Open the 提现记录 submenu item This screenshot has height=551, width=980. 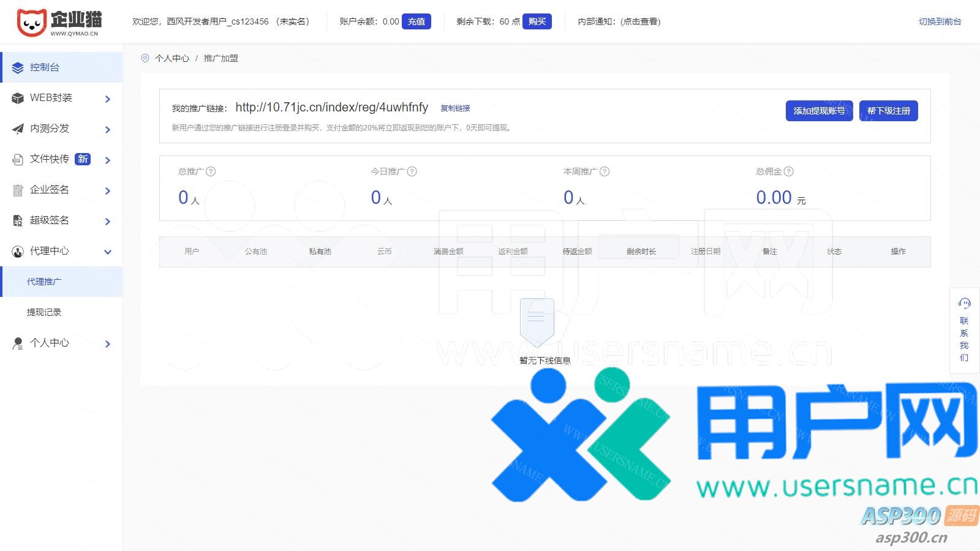44,312
